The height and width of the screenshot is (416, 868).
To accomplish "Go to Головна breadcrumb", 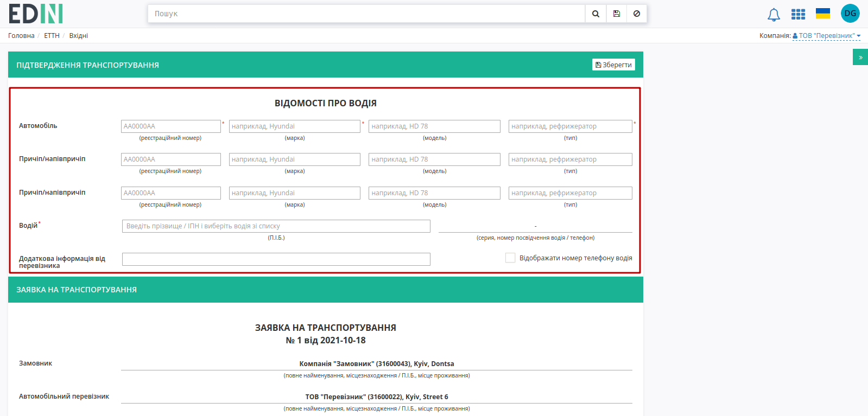I will tap(21, 36).
